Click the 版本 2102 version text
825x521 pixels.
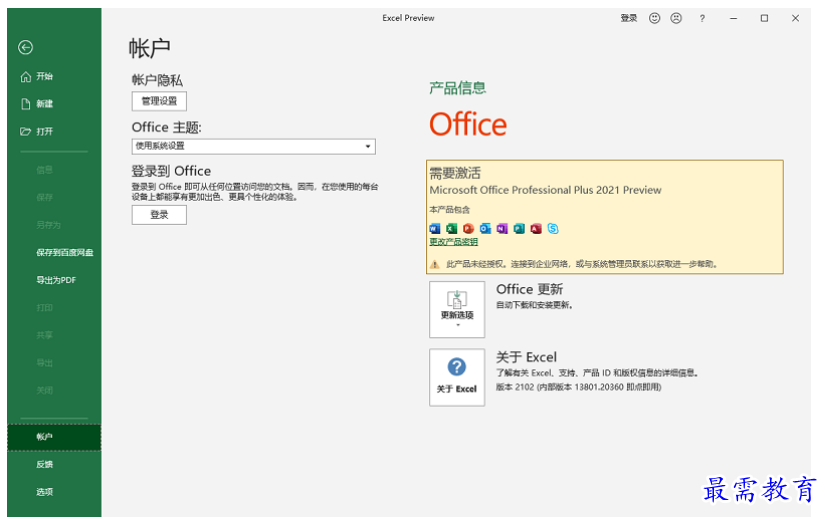coord(578,387)
